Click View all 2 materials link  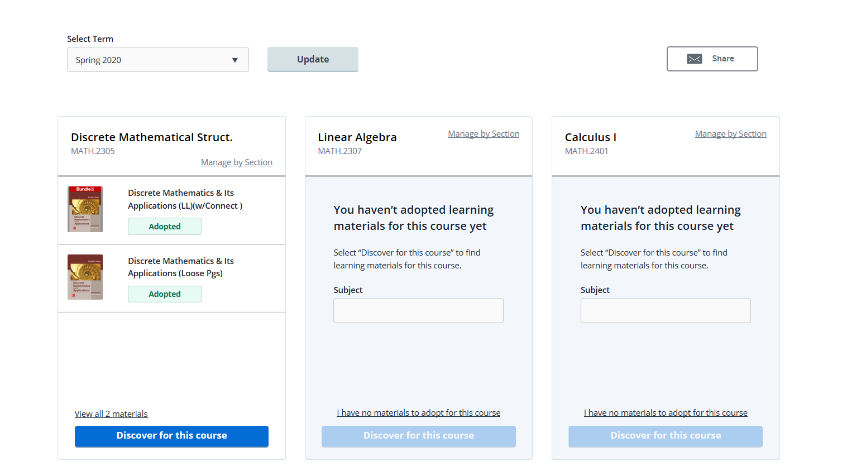111,414
